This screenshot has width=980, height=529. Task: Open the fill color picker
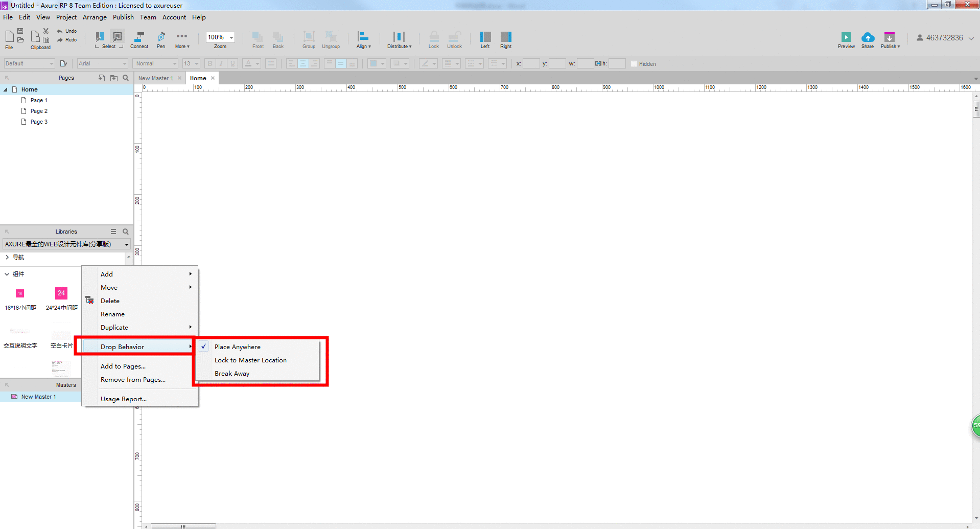(377, 63)
